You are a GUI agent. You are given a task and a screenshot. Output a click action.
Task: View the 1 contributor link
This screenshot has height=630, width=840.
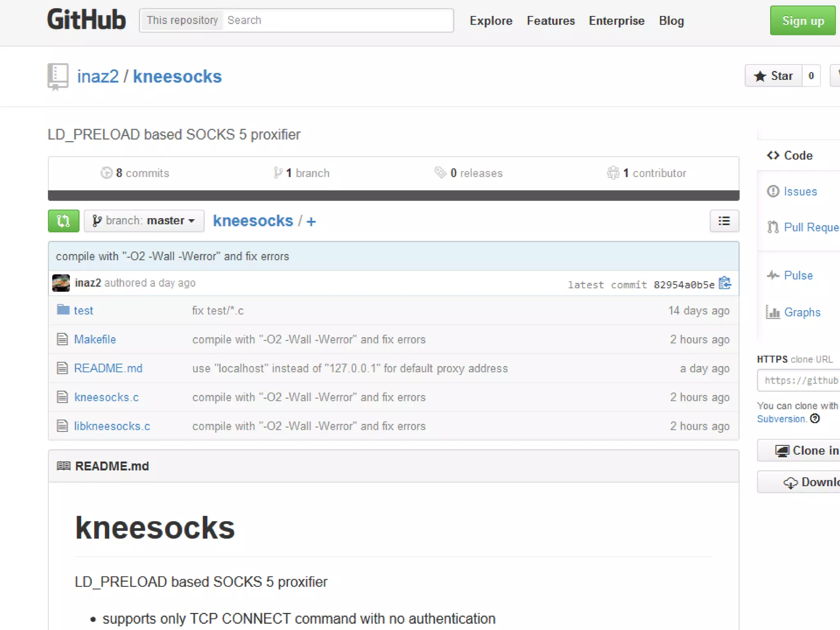pos(647,173)
